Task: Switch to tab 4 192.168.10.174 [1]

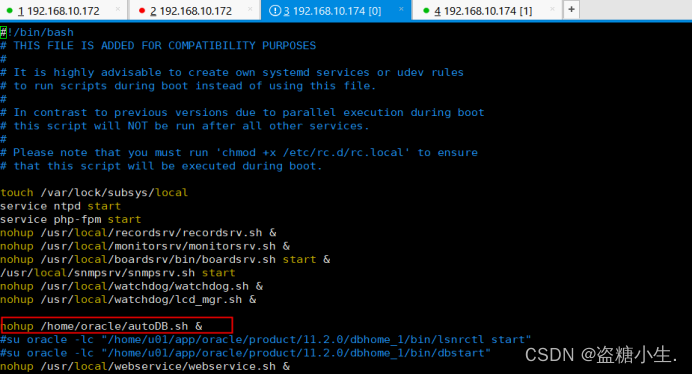Action: tap(487, 10)
